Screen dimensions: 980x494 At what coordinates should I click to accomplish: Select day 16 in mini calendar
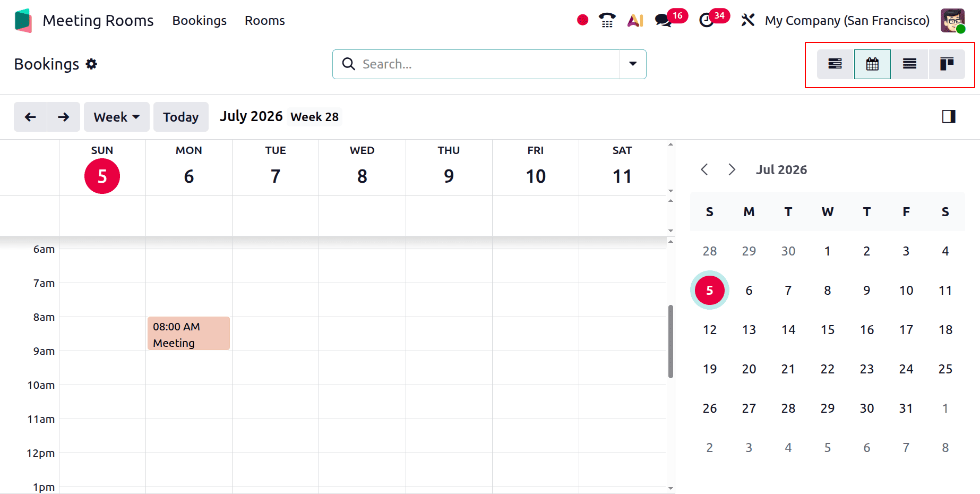867,329
